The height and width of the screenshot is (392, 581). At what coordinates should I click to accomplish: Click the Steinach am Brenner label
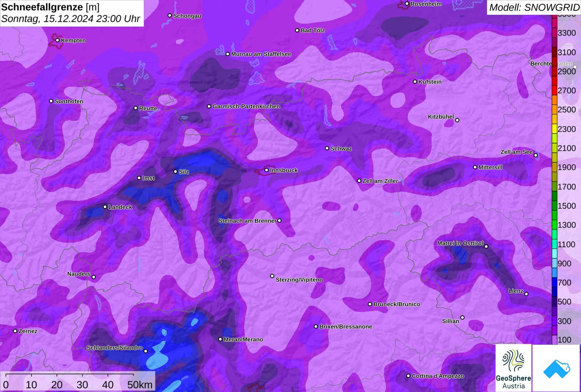[x=247, y=221]
